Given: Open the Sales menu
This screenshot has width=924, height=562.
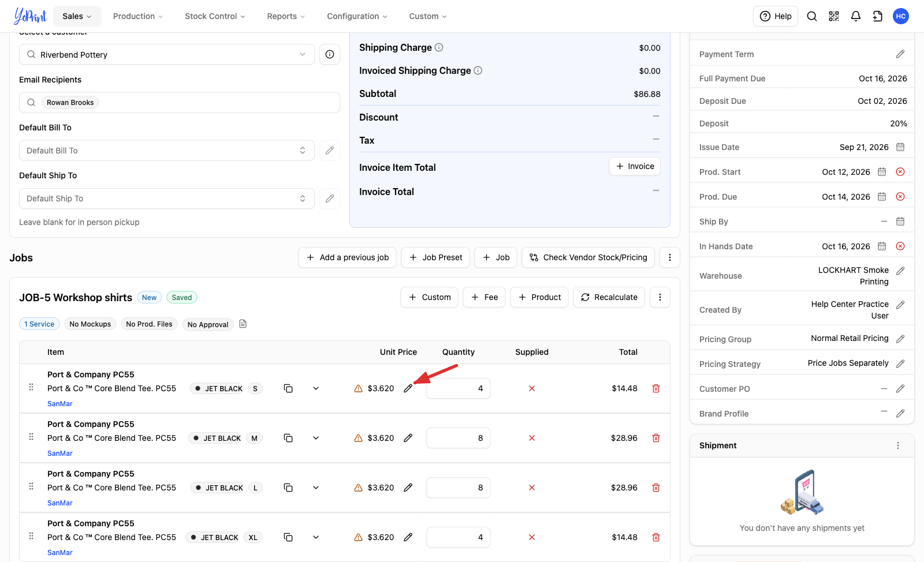Looking at the screenshot, I should coord(77,16).
